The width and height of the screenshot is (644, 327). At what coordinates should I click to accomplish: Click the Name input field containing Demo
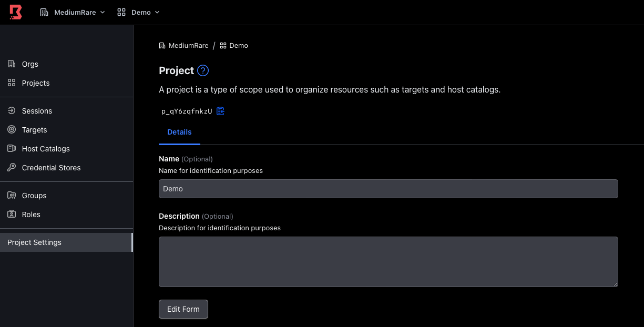coord(388,189)
